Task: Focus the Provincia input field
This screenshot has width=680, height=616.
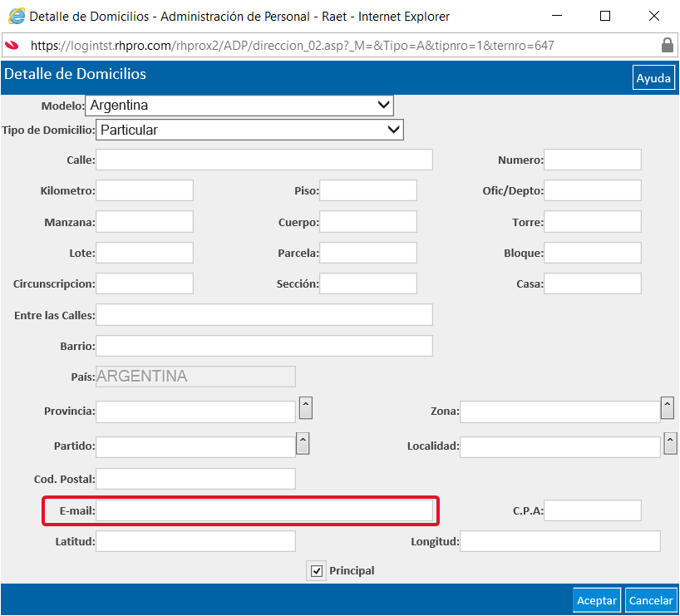Action: (195, 411)
